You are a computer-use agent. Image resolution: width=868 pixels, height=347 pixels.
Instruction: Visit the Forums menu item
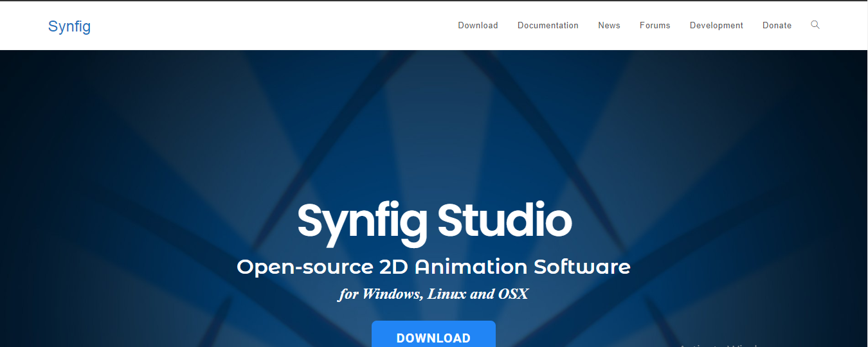coord(655,26)
